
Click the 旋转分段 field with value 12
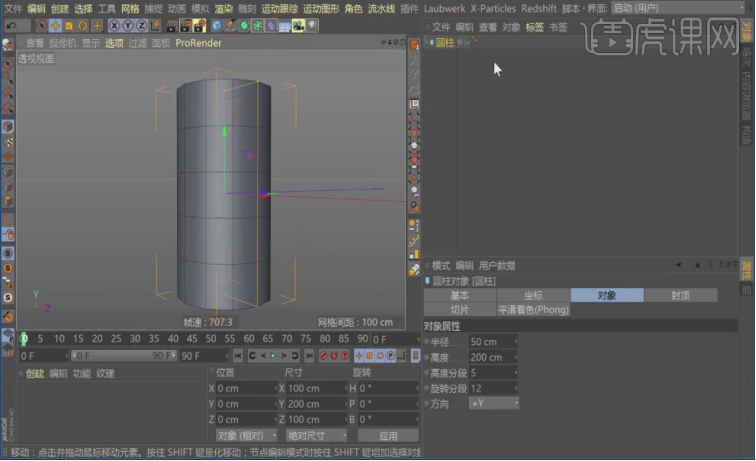[x=493, y=388]
